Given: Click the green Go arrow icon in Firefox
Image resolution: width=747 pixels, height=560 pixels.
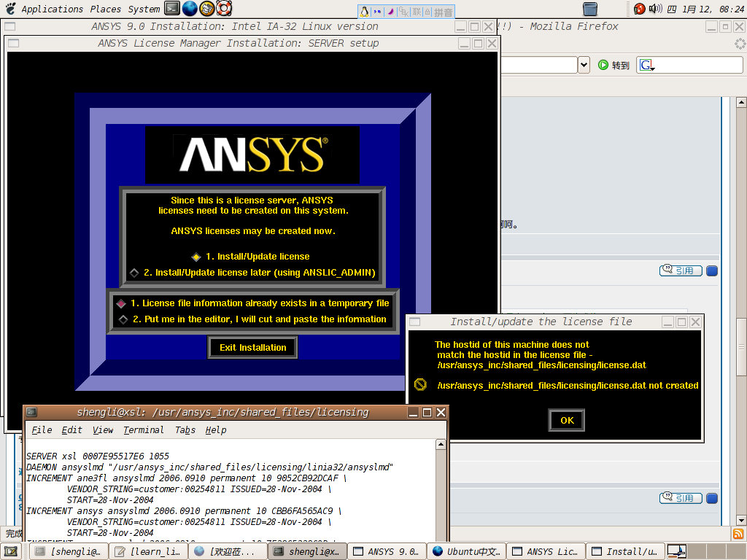Looking at the screenshot, I should tap(603, 65).
